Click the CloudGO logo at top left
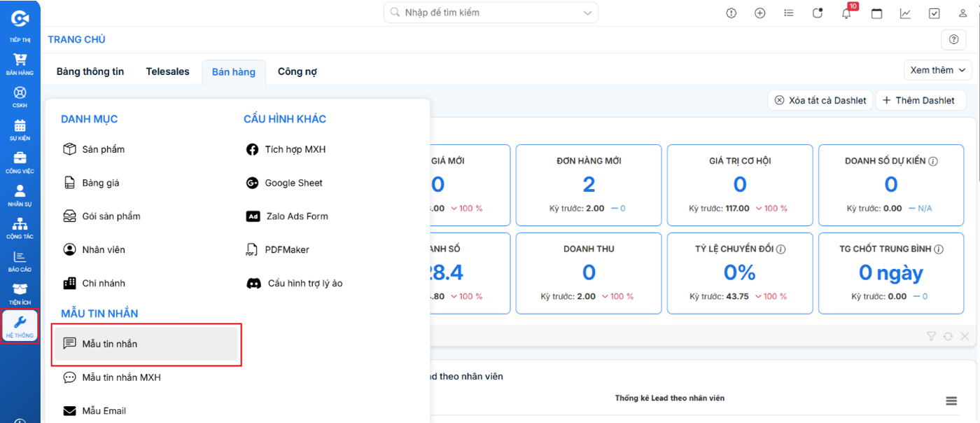The image size is (980, 423). tap(20, 18)
